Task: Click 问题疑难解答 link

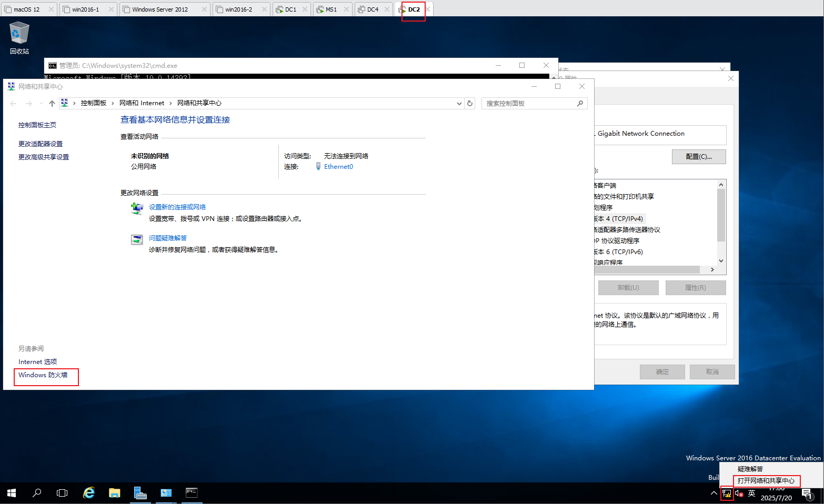Action: (168, 238)
